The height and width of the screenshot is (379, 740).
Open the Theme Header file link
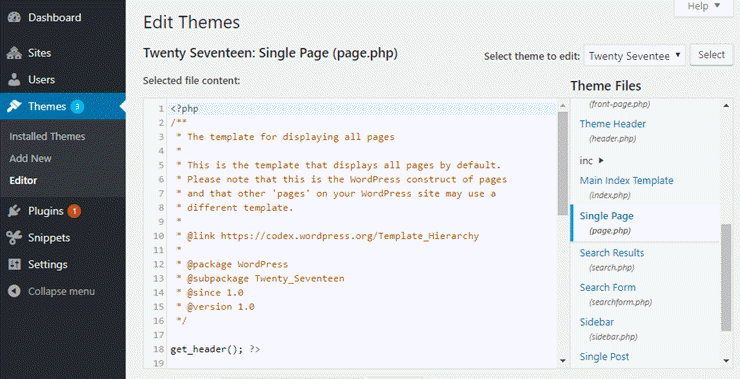pos(613,124)
